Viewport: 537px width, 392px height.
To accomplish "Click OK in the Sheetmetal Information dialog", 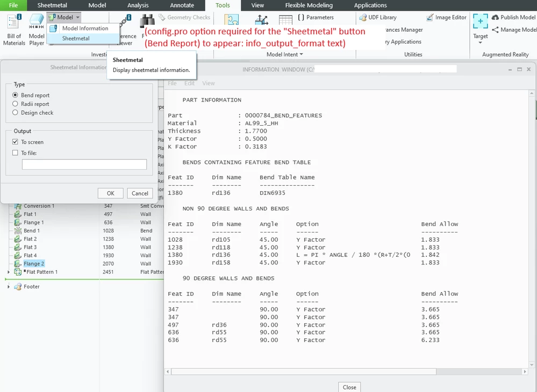I will coord(111,193).
